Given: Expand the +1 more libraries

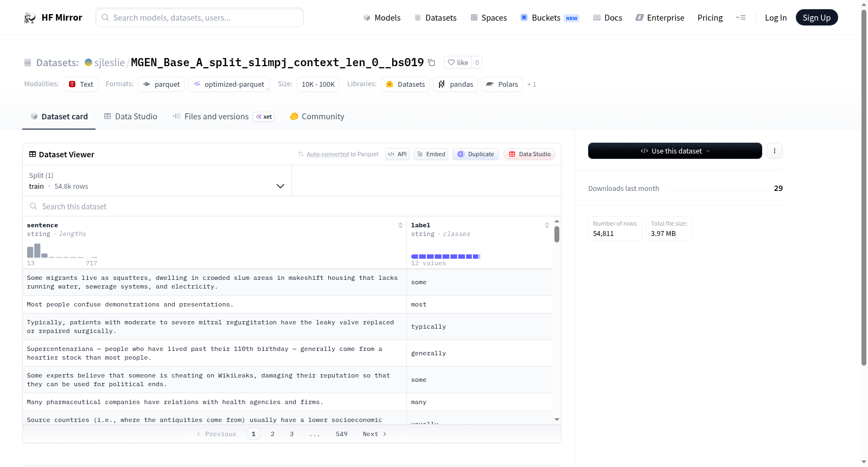Looking at the screenshot, I should [532, 84].
